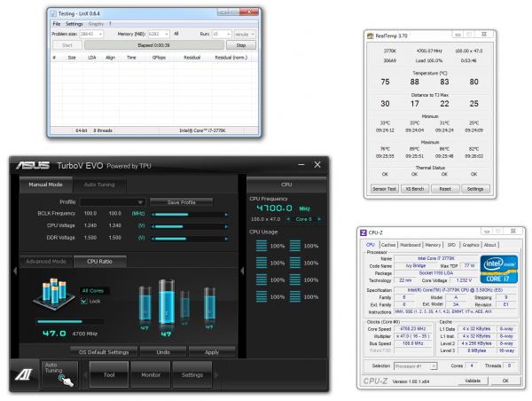Switch to CPU Ratio tab
Image resolution: width=532 pixels, height=401 pixels.
pyautogui.click(x=99, y=262)
